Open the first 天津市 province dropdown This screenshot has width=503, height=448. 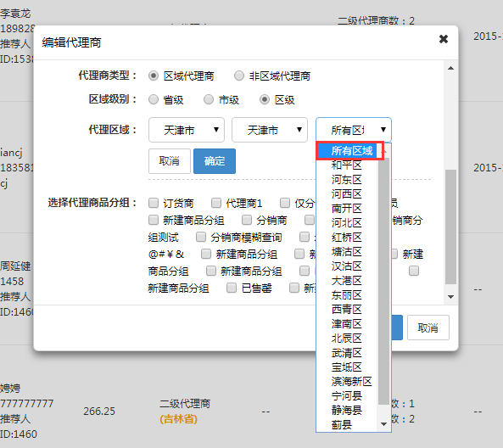click(x=187, y=130)
